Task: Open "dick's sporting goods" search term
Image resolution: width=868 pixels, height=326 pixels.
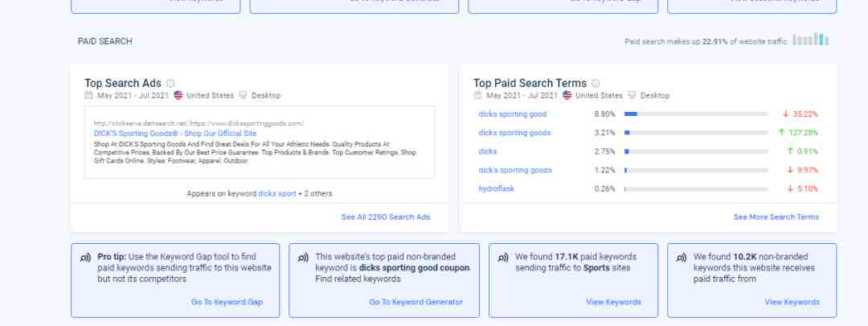Action: 515,170
